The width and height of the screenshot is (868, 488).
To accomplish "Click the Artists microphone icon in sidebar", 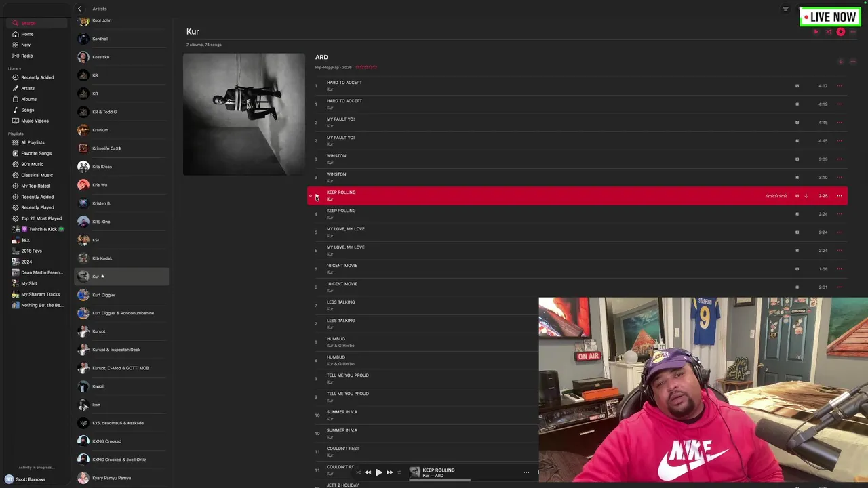I will click(16, 88).
